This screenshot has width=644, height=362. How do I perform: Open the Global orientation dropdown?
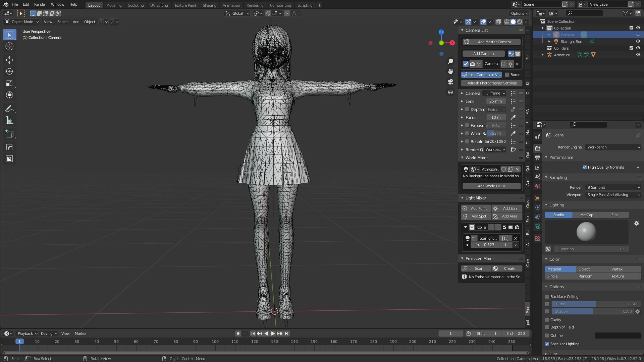pos(237,13)
